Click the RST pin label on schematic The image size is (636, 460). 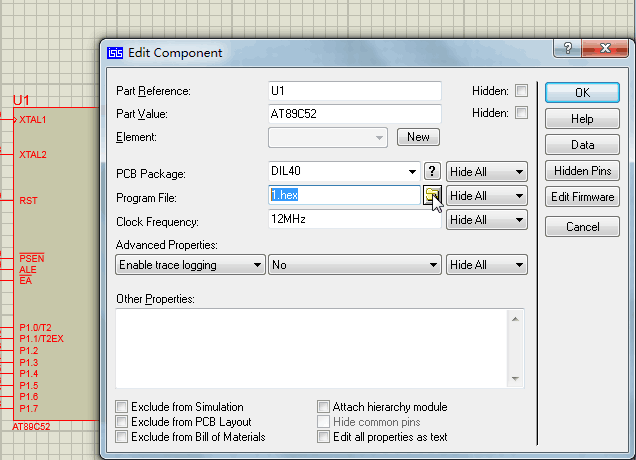pyautogui.click(x=28, y=200)
